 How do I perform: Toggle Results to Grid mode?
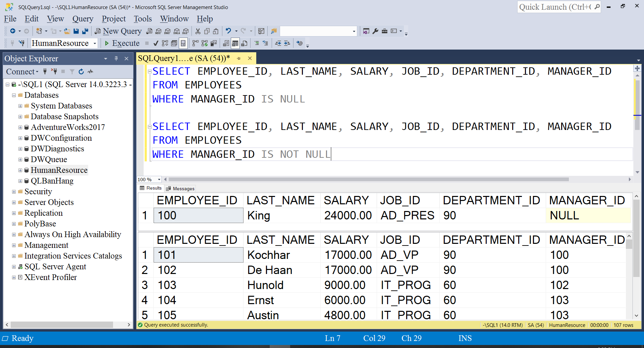(x=235, y=43)
